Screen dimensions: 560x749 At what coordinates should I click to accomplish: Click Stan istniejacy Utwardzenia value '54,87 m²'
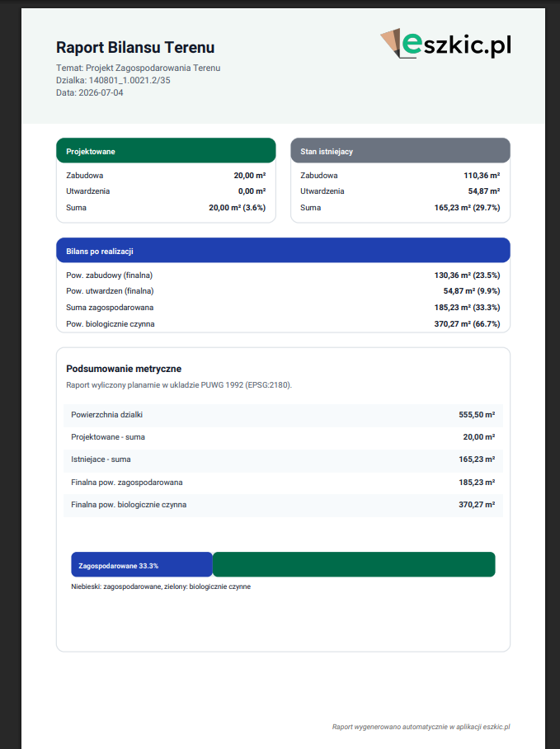click(x=484, y=191)
